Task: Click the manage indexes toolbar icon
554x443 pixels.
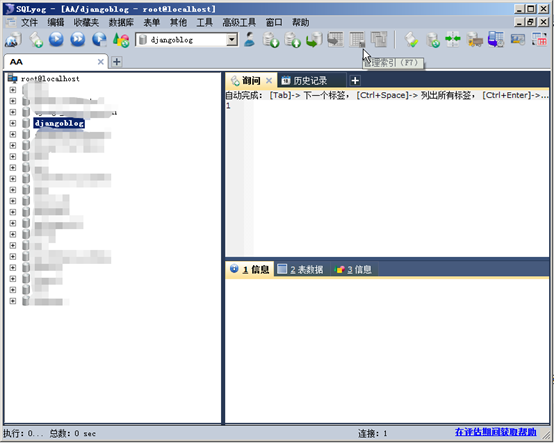Action: (x=357, y=39)
